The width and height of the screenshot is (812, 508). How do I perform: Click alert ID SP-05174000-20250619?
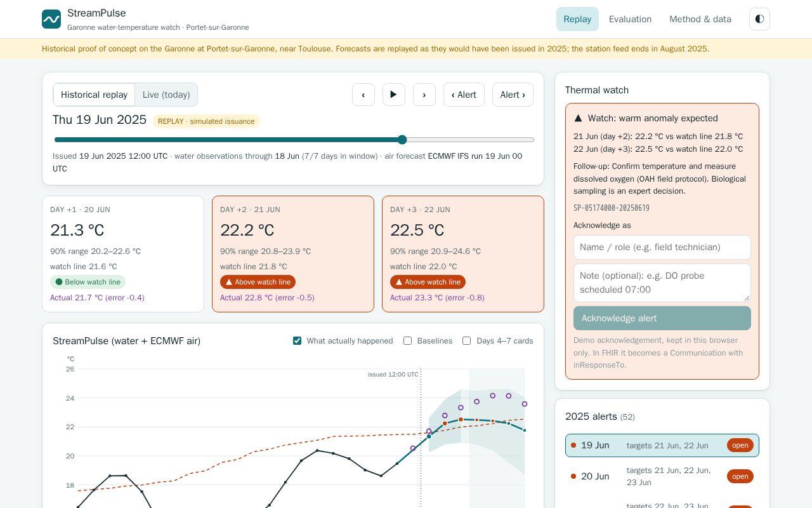coord(612,208)
